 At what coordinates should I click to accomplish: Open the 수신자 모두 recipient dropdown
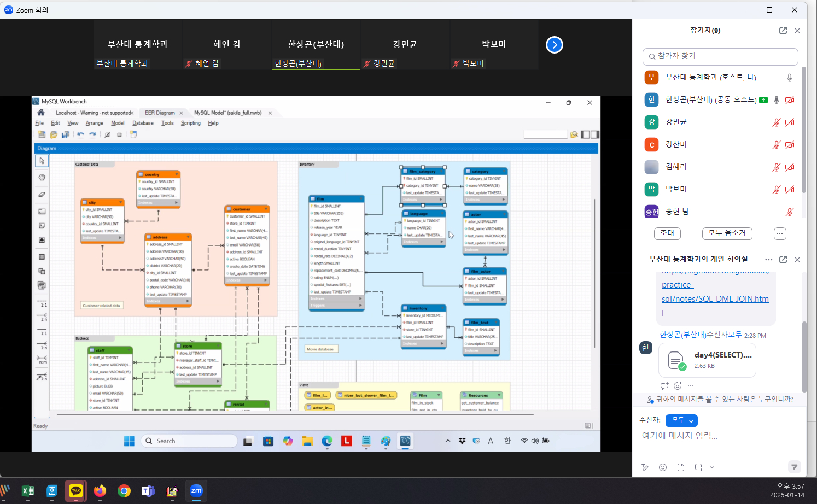[681, 420]
